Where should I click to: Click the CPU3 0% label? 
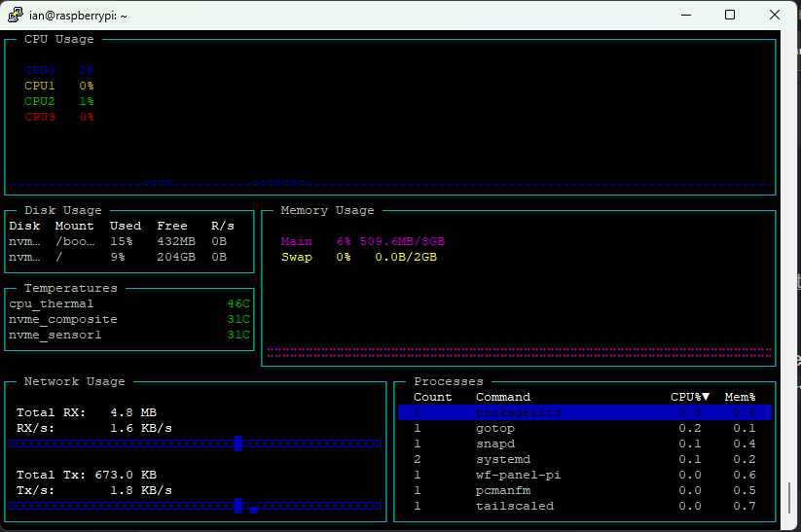(x=59, y=117)
